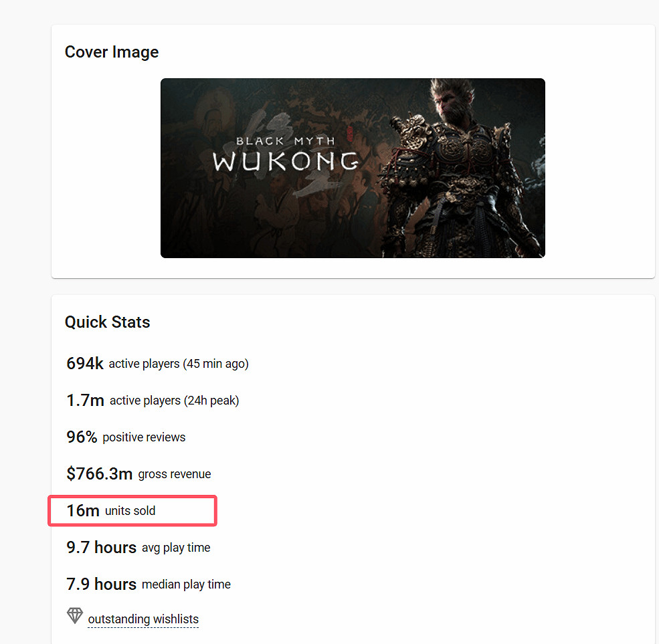Click the positive reviews label

(145, 437)
